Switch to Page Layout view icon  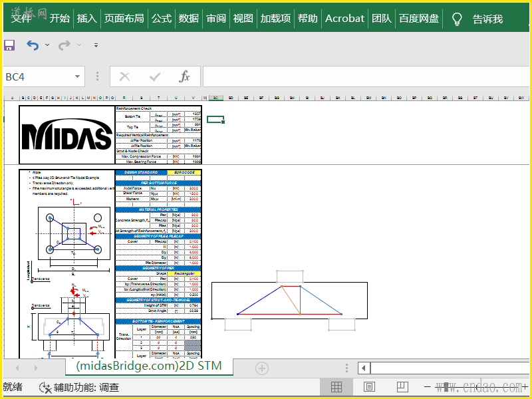pos(369,387)
